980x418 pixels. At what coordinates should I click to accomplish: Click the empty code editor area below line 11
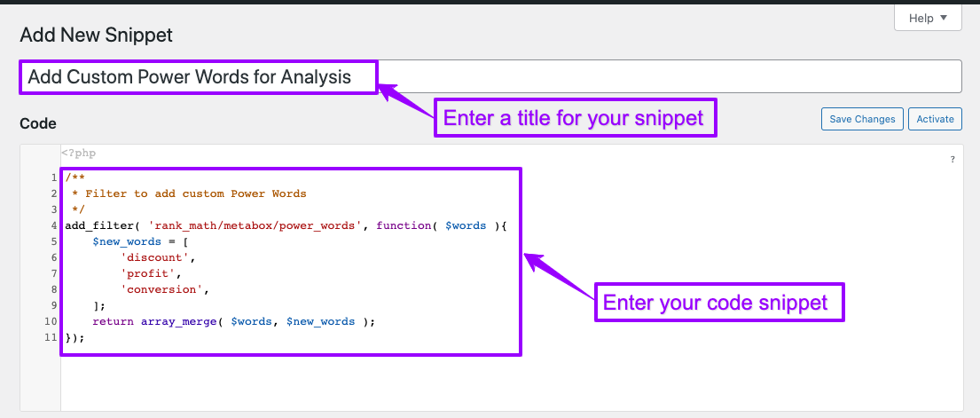click(443, 382)
